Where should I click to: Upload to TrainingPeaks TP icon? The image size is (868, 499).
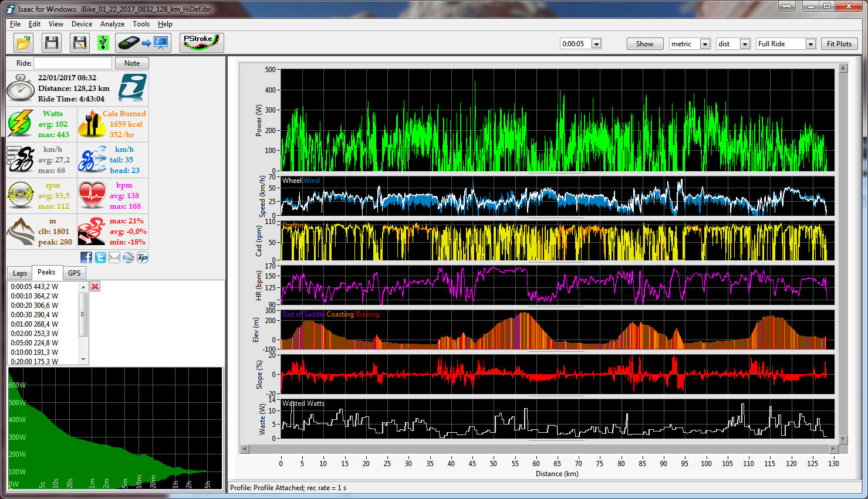[x=142, y=257]
